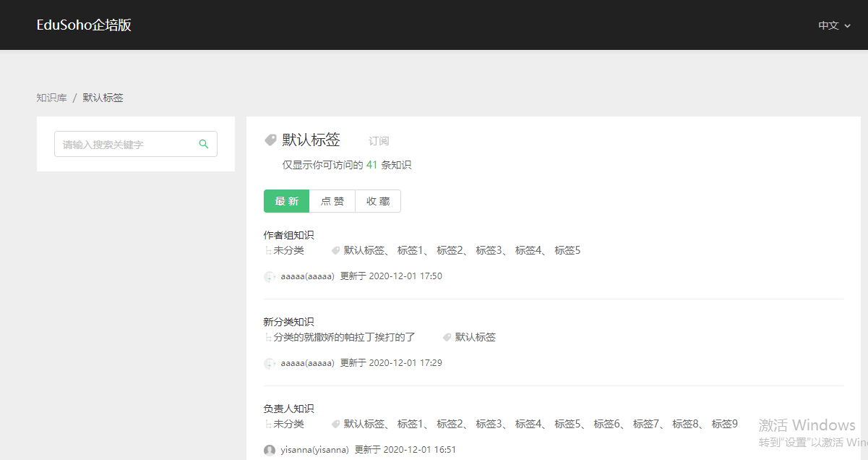Click tag icon in 新分类知识 entry

click(x=447, y=337)
